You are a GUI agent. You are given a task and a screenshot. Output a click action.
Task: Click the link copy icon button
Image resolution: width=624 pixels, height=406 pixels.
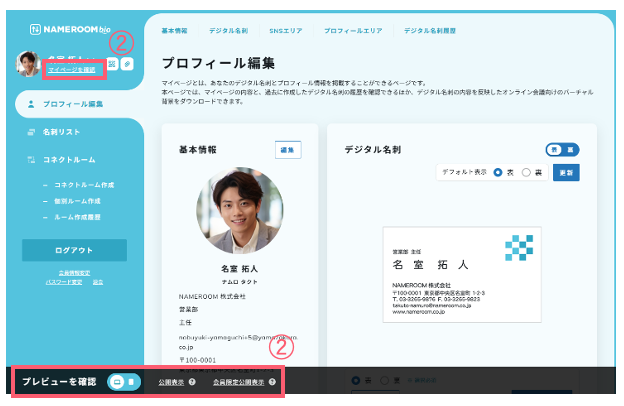tap(127, 64)
